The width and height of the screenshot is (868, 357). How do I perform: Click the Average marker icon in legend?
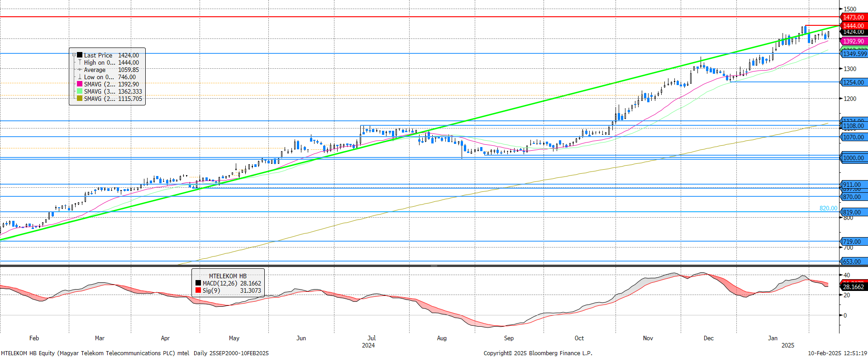pos(80,70)
